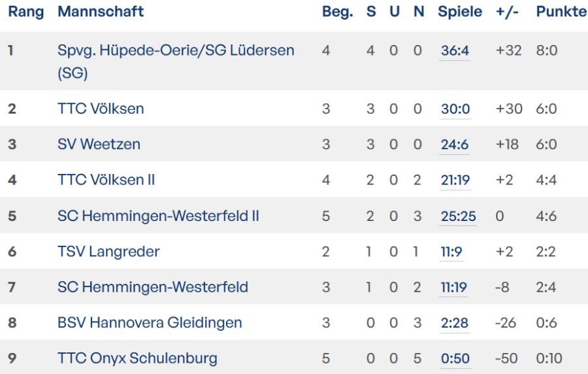Open the 11:19 games score link

(x=454, y=287)
